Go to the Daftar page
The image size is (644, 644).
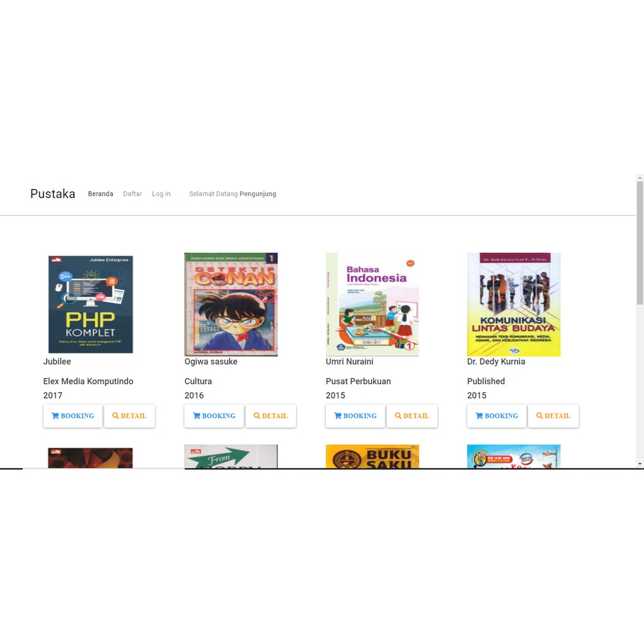132,194
